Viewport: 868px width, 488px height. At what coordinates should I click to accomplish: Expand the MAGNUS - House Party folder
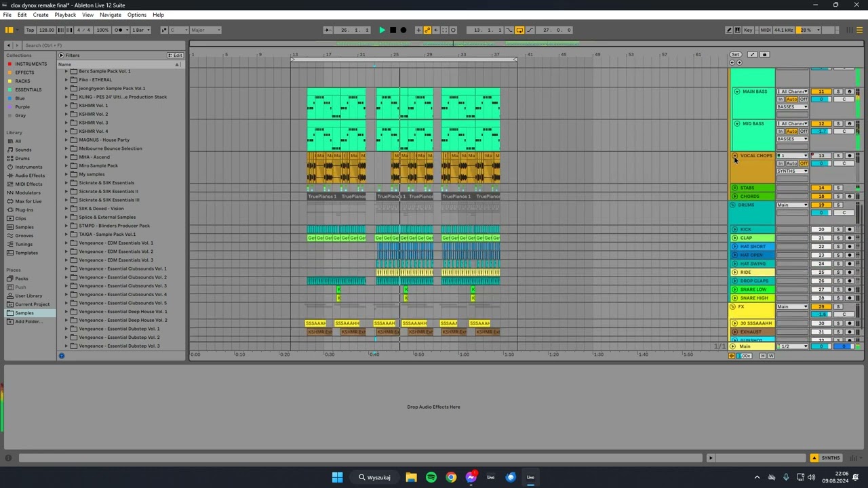click(x=66, y=140)
